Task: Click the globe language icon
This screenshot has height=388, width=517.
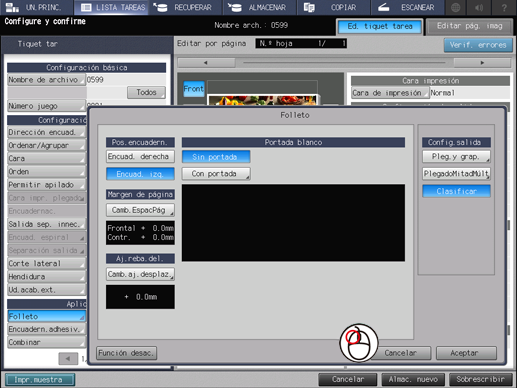Action: click(x=456, y=7)
